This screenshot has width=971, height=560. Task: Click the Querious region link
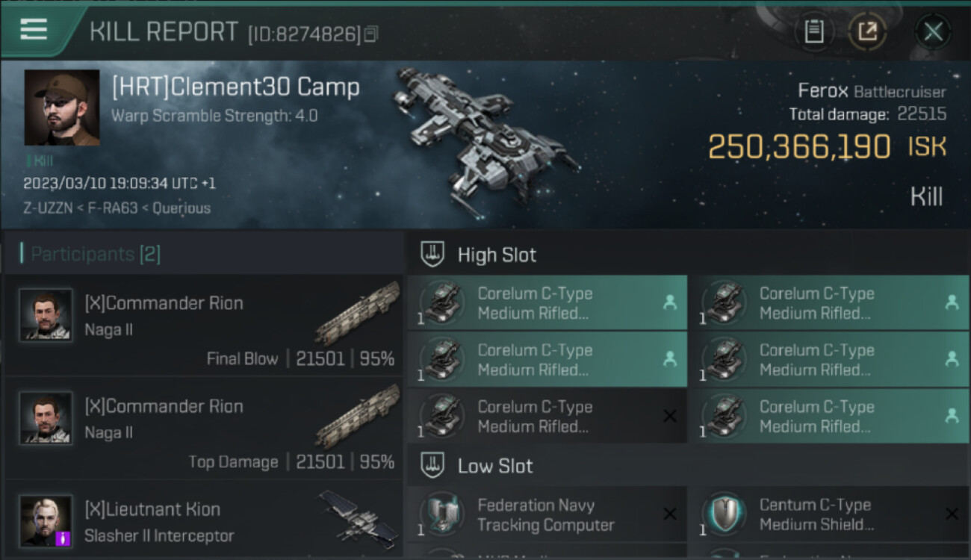182,208
